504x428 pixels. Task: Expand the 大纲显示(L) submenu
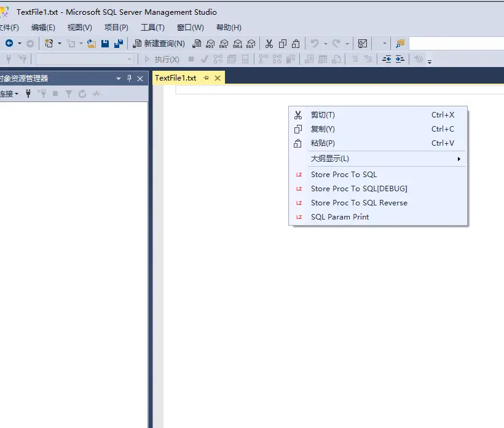click(377, 159)
